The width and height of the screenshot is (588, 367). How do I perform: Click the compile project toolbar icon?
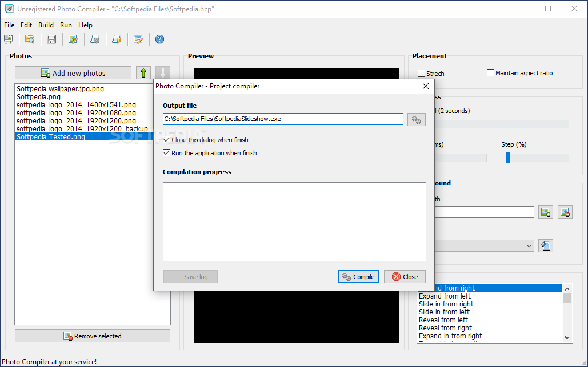95,39
